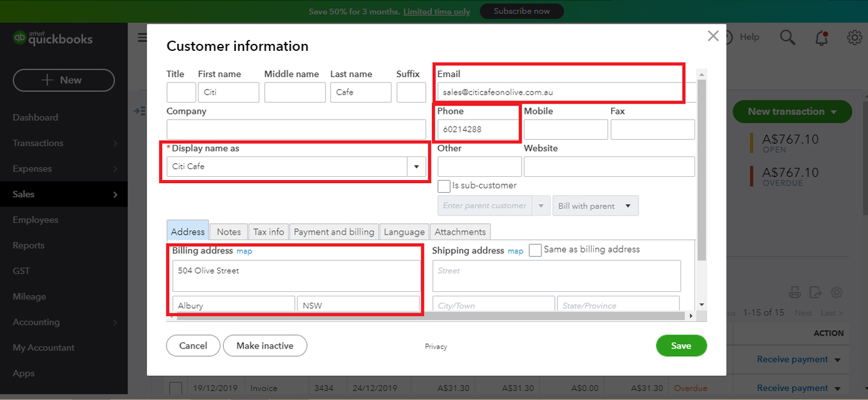Click the QuickBooks logo in the sidebar
Screen dimensions: 868x400
(53, 38)
